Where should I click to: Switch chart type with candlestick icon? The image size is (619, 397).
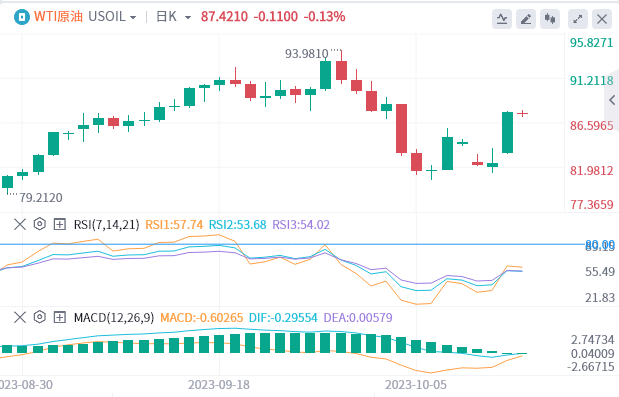pyautogui.click(x=550, y=19)
